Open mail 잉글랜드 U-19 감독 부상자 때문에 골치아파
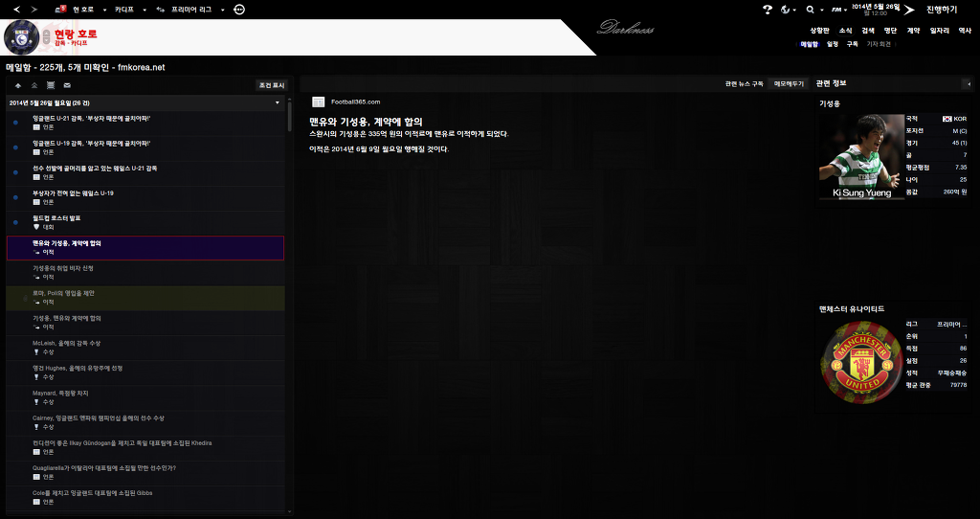 pos(145,147)
